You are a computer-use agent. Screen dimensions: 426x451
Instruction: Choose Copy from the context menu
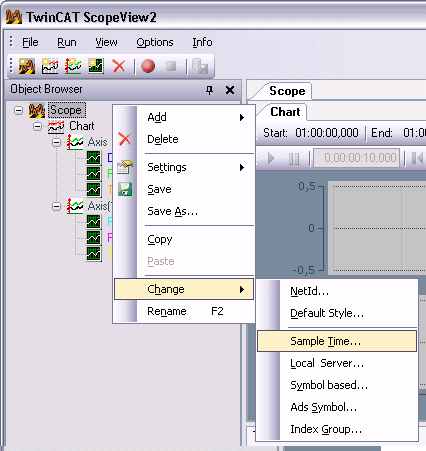pos(184,239)
